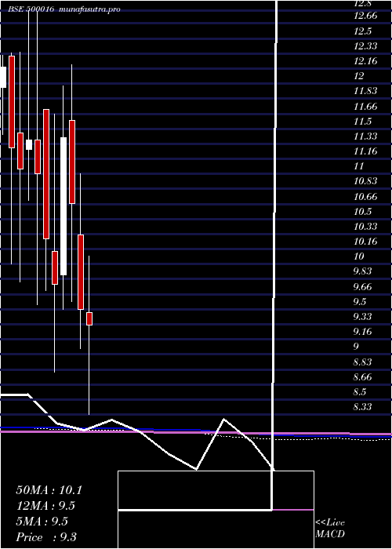Click the "<<Live MACD" label
Viewport: 392px width, 549px height.
(330, 528)
